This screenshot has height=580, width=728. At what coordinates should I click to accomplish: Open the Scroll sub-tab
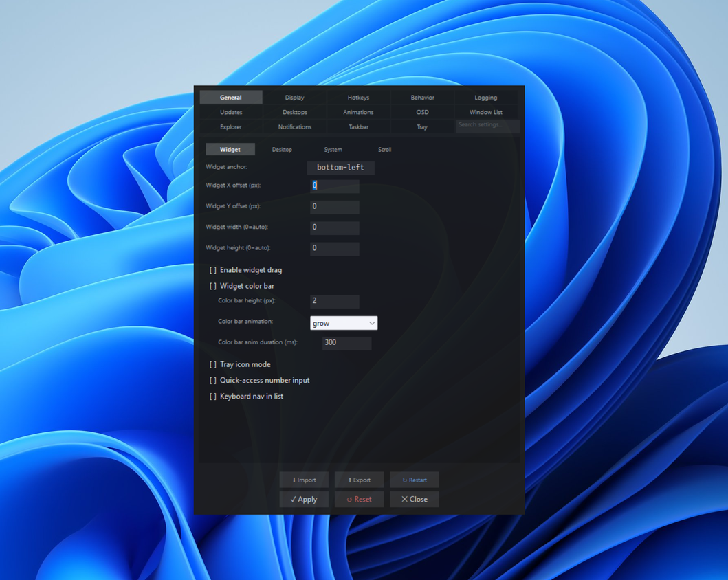[x=384, y=149]
